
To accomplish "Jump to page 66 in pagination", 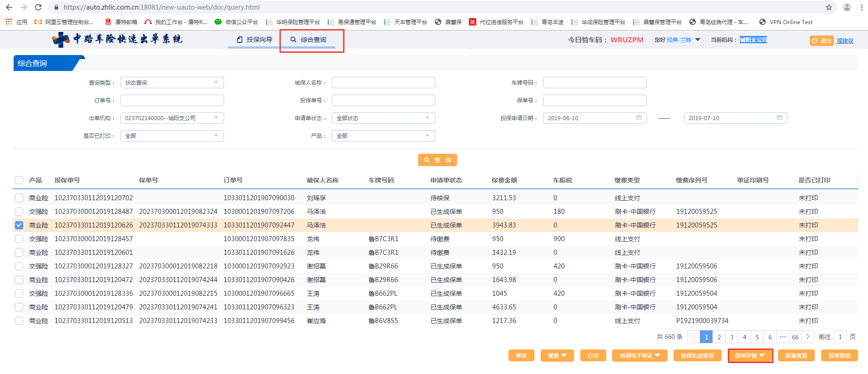I will [x=795, y=337].
